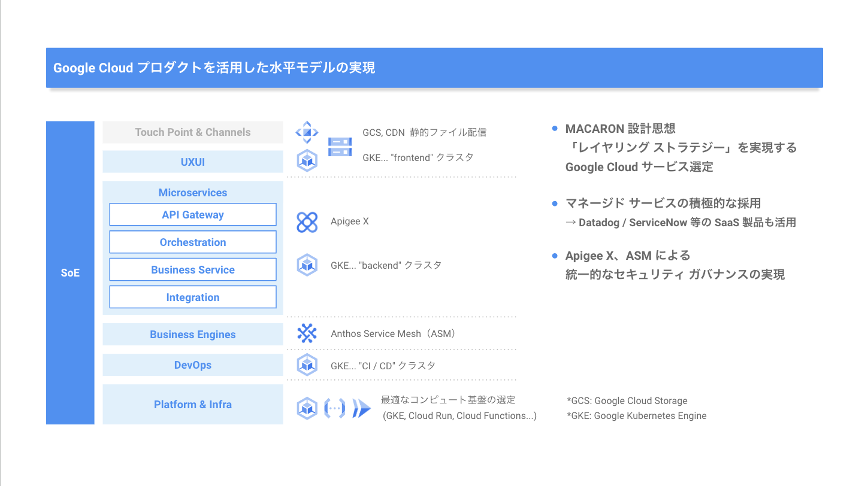
Task: Select the Touch Point & Channels layer
Action: pos(193,132)
